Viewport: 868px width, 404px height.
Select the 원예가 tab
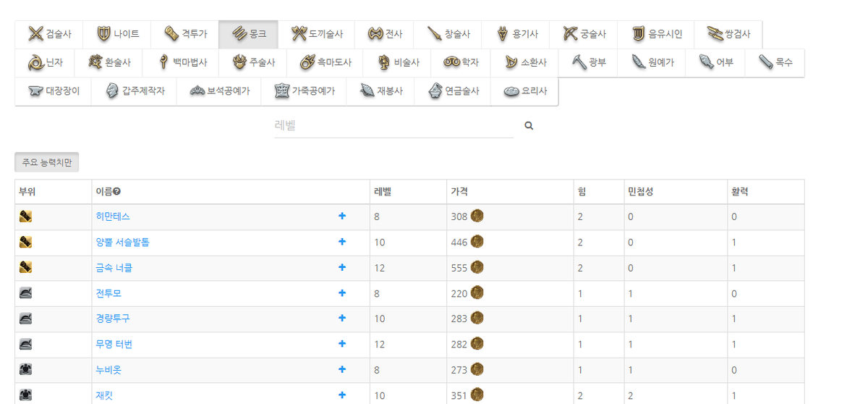click(652, 63)
